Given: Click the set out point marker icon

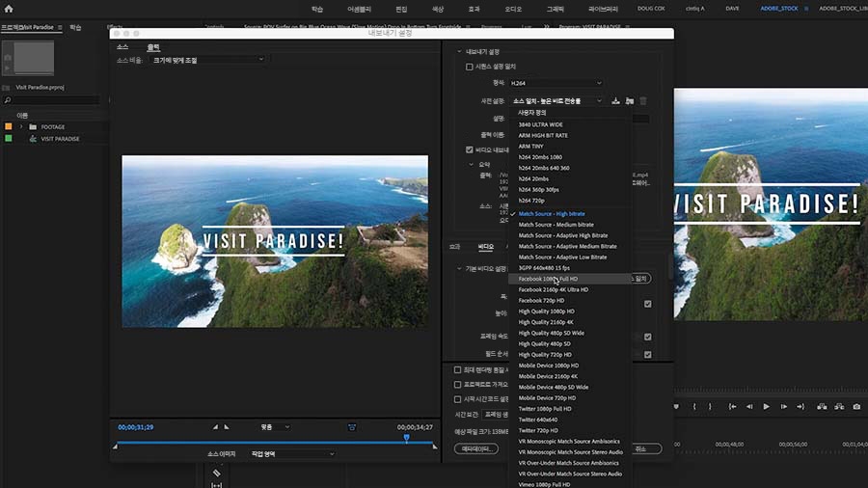Looking at the screenshot, I should 227,426.
